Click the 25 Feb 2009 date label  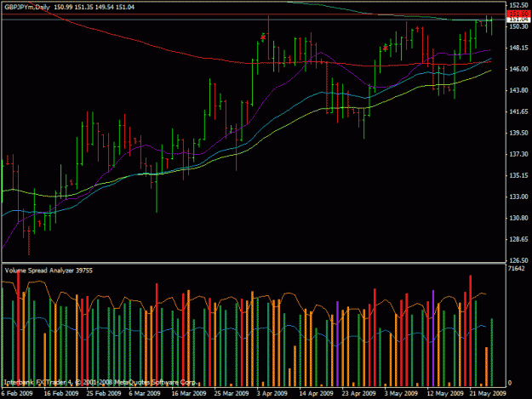(104, 393)
